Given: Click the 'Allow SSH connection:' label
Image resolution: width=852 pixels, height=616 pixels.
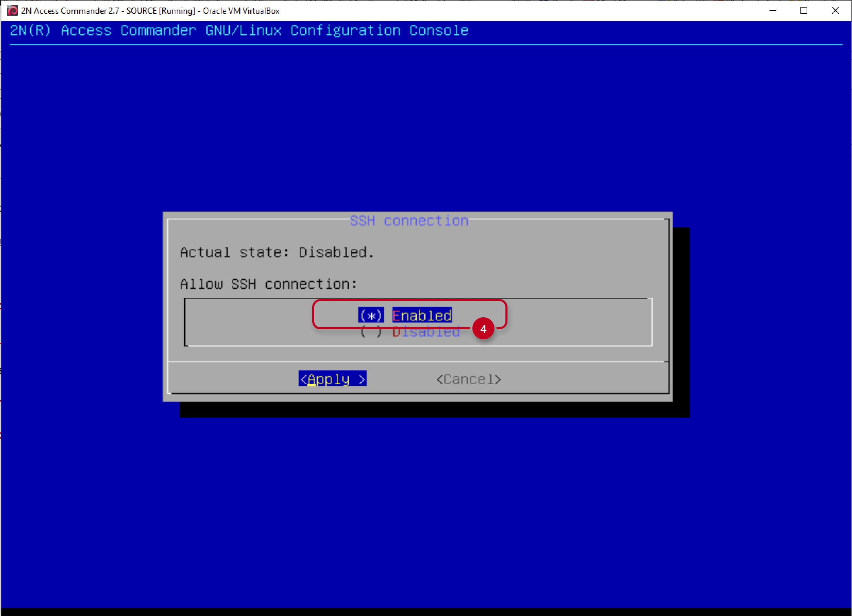Looking at the screenshot, I should pos(269,284).
